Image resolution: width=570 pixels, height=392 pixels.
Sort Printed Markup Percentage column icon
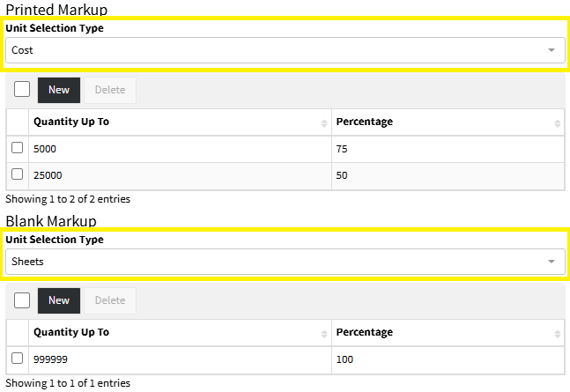click(558, 122)
